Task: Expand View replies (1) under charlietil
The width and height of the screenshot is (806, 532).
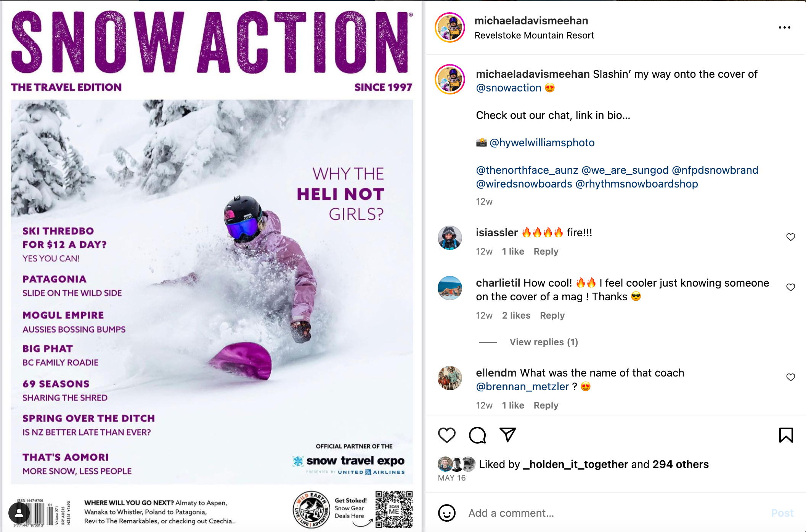Action: tap(543, 342)
